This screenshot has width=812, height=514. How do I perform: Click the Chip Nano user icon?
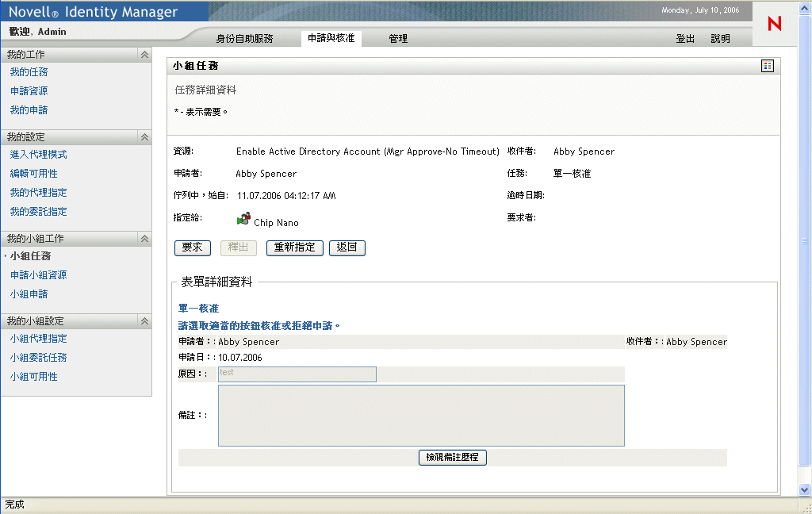pyautogui.click(x=244, y=219)
